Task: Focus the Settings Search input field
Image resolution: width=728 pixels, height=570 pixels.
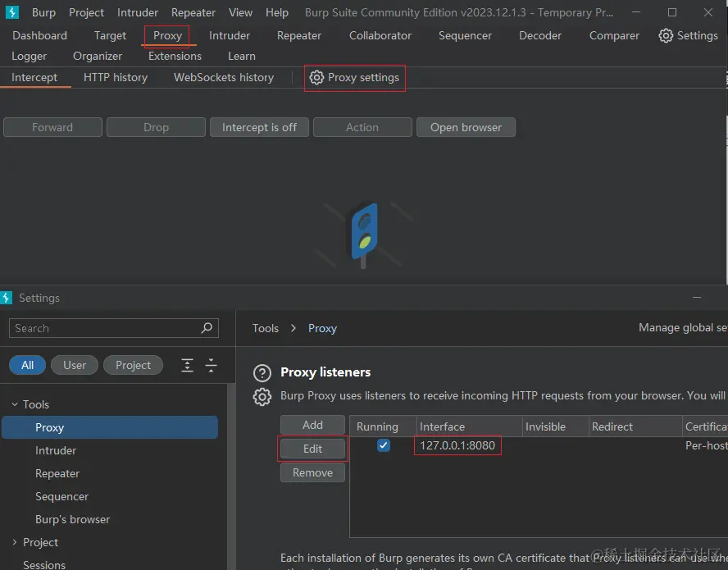Action: coord(114,328)
